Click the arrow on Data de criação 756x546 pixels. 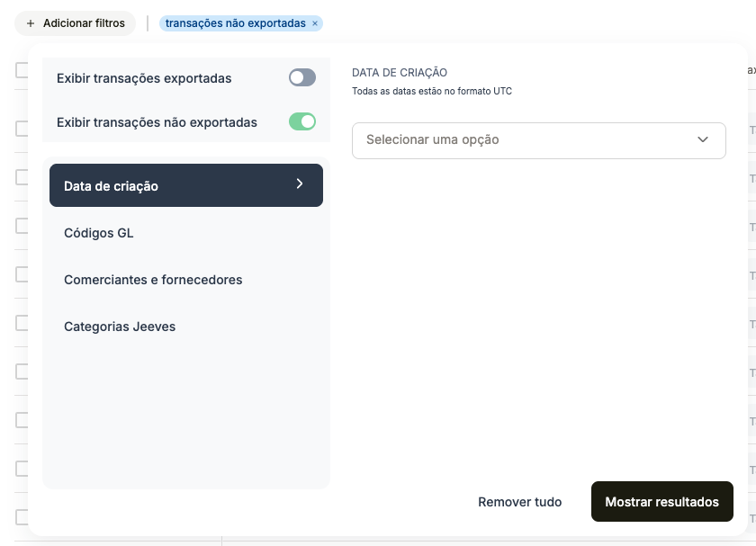coord(300,184)
